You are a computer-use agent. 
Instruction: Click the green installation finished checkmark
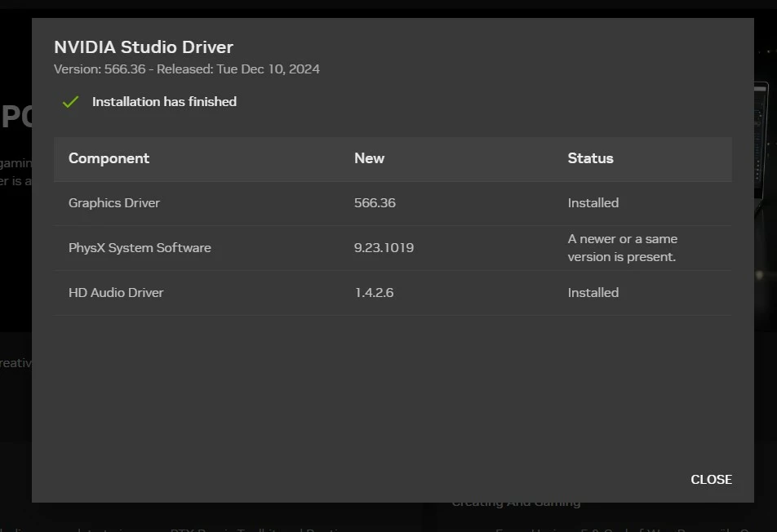click(x=71, y=102)
